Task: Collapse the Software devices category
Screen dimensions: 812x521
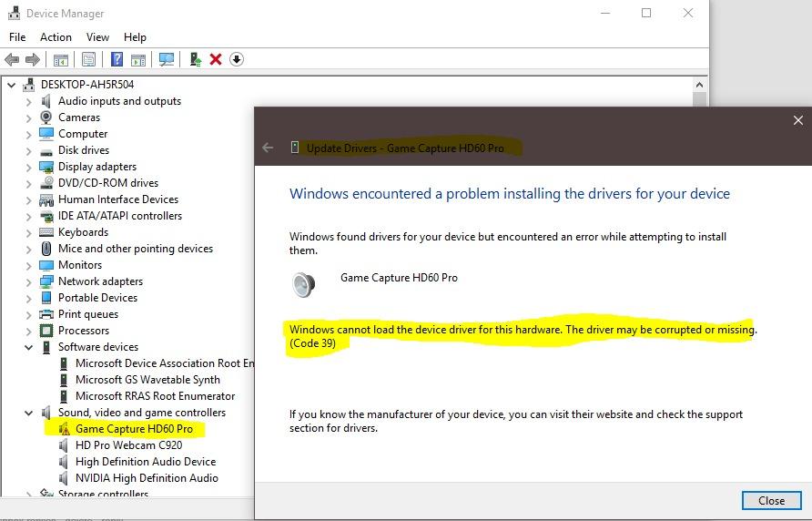Action: point(29,347)
